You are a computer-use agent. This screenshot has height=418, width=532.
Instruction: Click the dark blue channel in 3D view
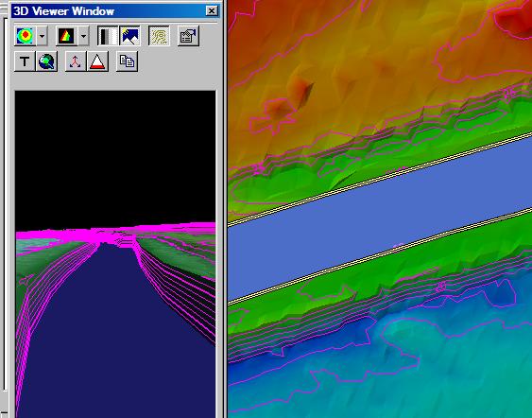pyautogui.click(x=115, y=333)
